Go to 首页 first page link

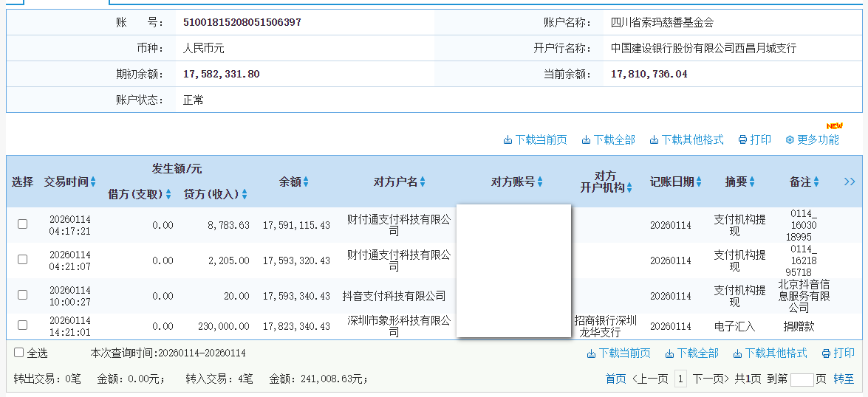click(x=615, y=379)
